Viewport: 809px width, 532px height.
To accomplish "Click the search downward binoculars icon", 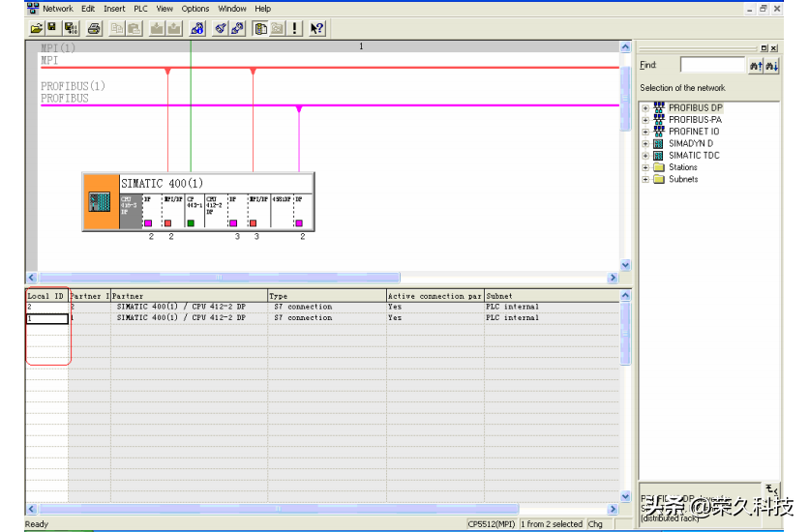I will pyautogui.click(x=771, y=66).
